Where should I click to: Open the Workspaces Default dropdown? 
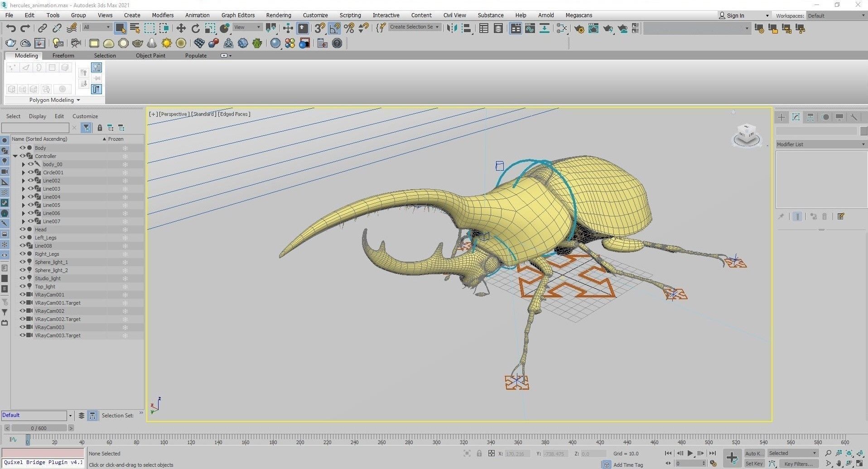click(836, 15)
